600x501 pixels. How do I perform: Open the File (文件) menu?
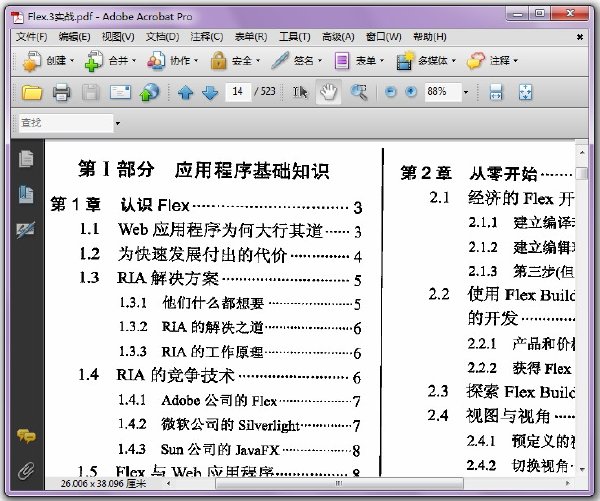(x=31, y=37)
